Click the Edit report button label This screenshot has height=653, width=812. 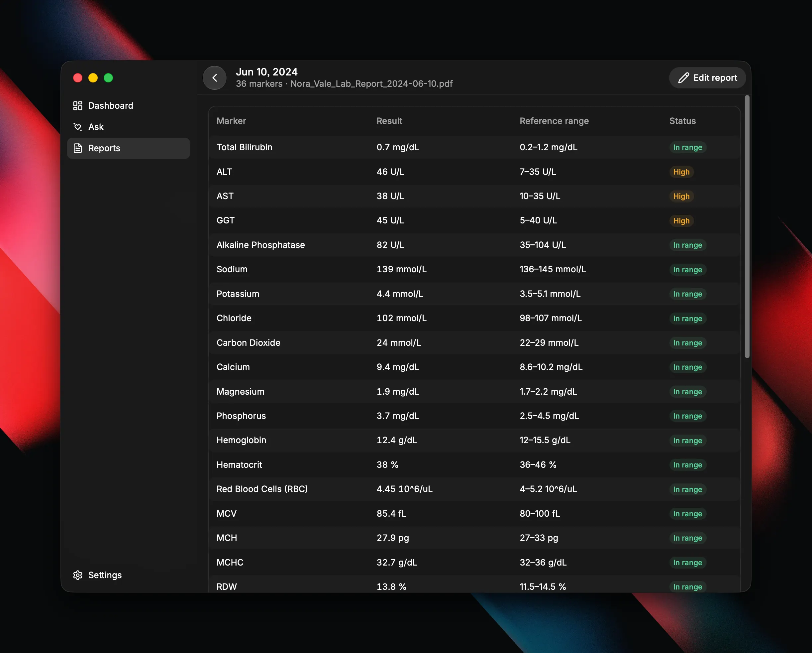(x=715, y=77)
